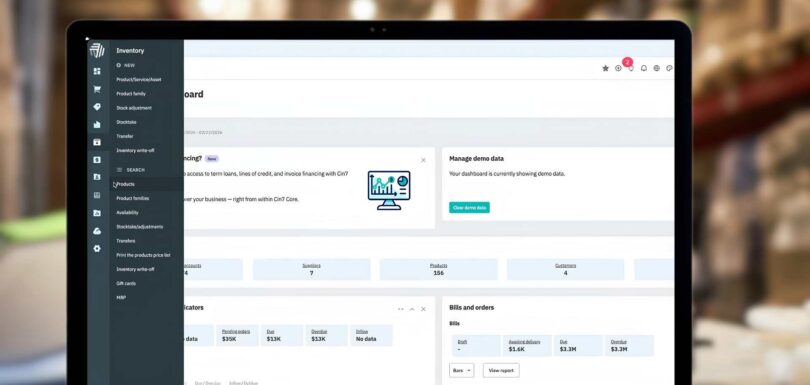Image resolution: width=810 pixels, height=385 pixels.
Task: Click the Cin7 Core logo icon
Action: [97, 50]
